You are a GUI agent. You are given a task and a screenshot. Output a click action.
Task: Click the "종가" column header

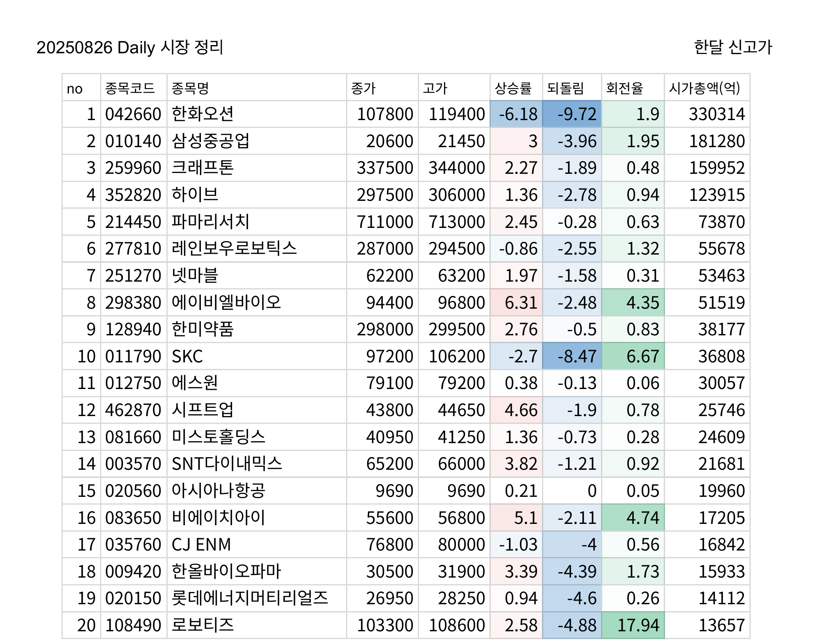363,88
